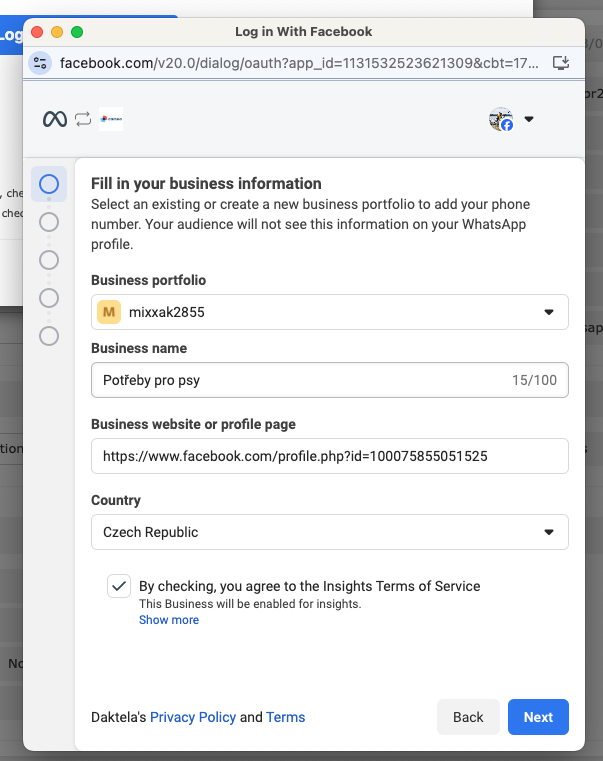This screenshot has width=603, height=761.
Task: Uncheck the Insights Terms of Service checkbox
Action: pos(119,586)
